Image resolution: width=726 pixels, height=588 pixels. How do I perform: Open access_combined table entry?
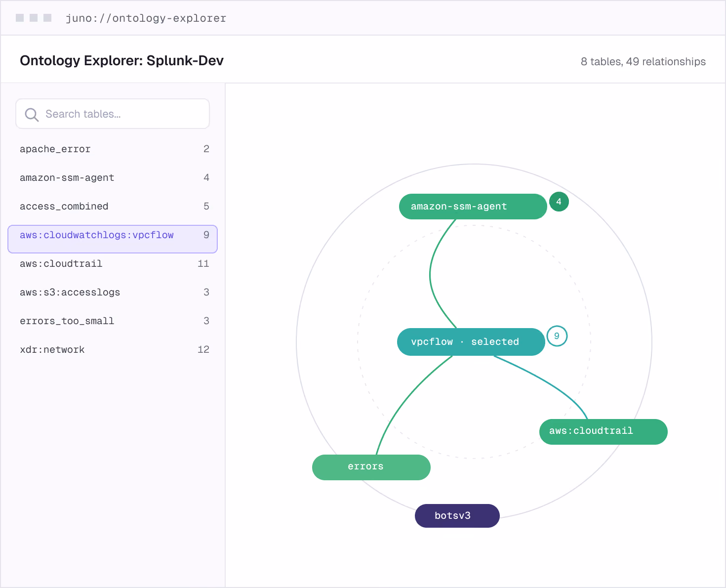[x=113, y=207]
